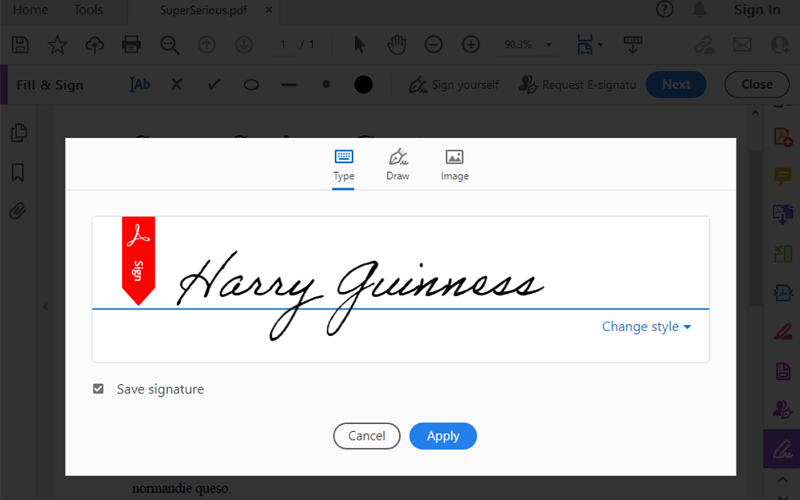Click the Save file floppy disk icon

click(20, 45)
